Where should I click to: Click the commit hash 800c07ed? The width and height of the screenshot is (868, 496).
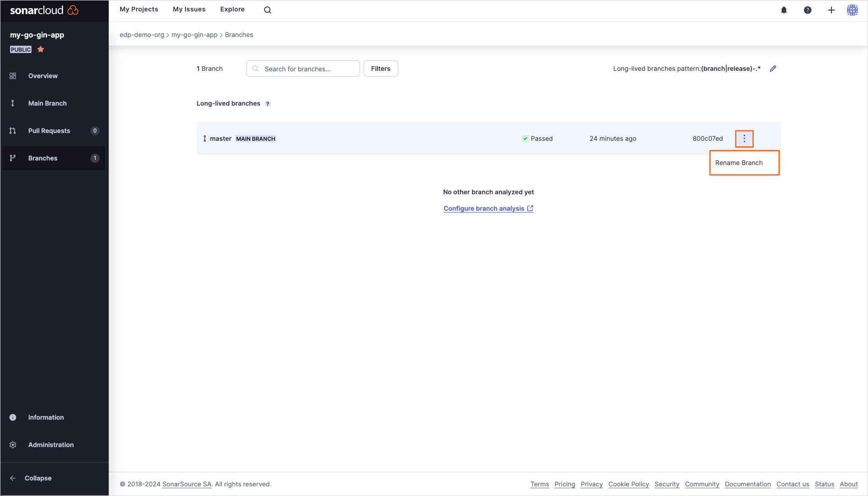pyautogui.click(x=707, y=138)
